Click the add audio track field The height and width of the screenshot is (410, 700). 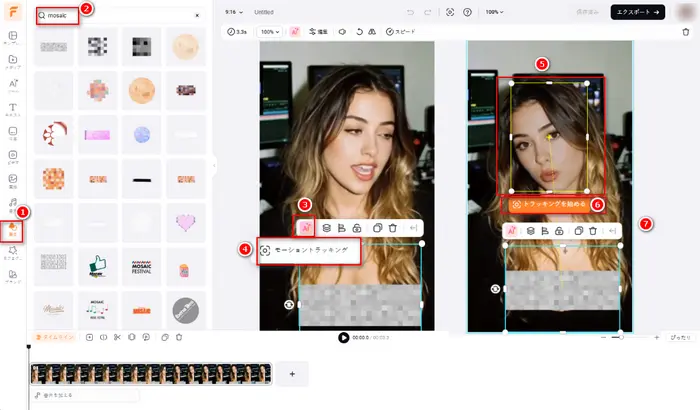[85, 395]
